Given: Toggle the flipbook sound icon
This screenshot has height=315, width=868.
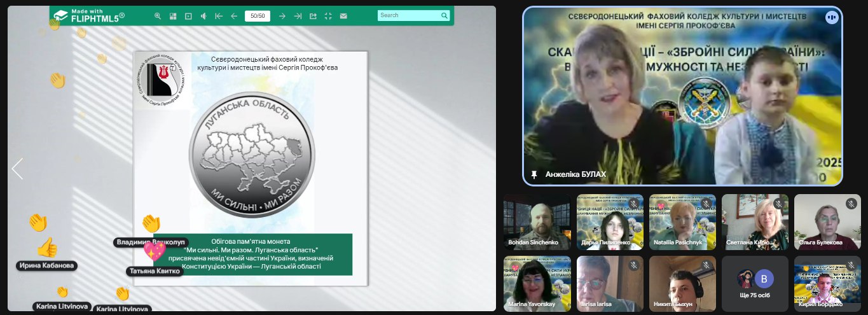Looking at the screenshot, I should coord(203,16).
